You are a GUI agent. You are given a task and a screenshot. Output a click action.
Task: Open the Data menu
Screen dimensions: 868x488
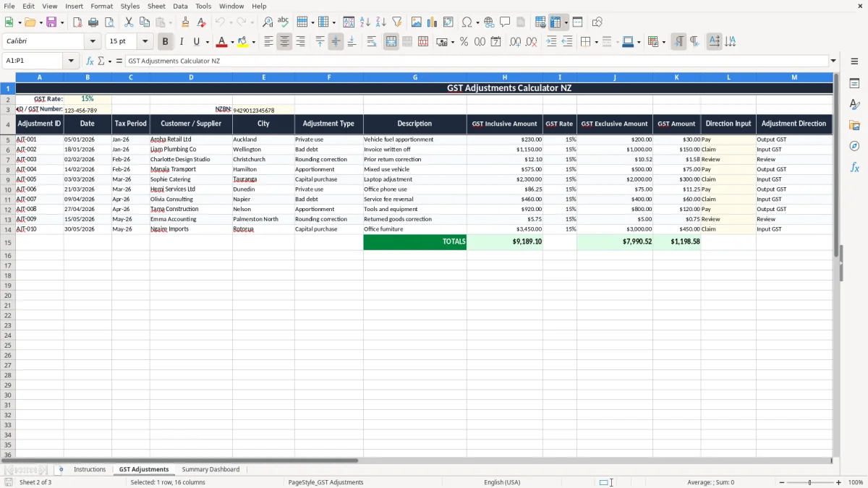[180, 6]
